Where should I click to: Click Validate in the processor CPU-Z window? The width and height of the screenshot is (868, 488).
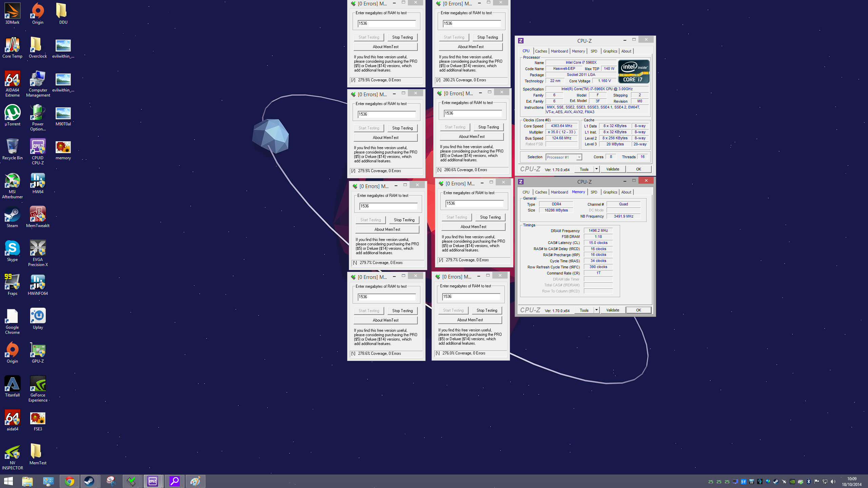click(613, 169)
